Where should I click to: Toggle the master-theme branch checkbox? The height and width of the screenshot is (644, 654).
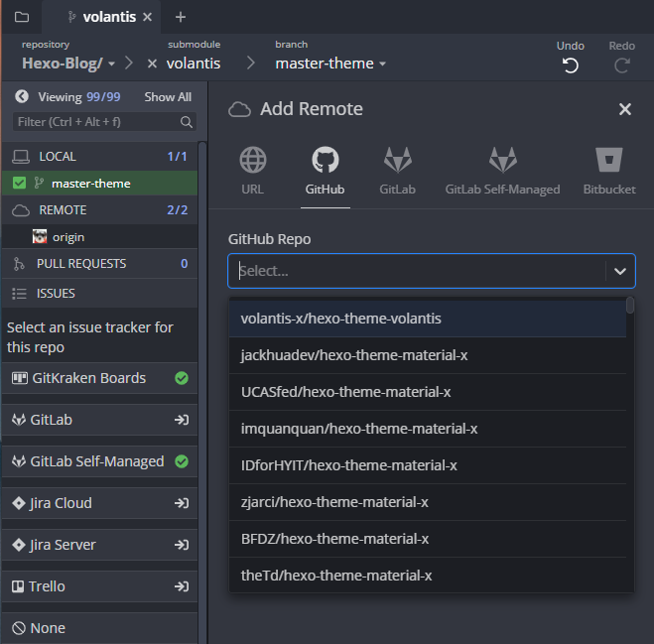pos(19,183)
